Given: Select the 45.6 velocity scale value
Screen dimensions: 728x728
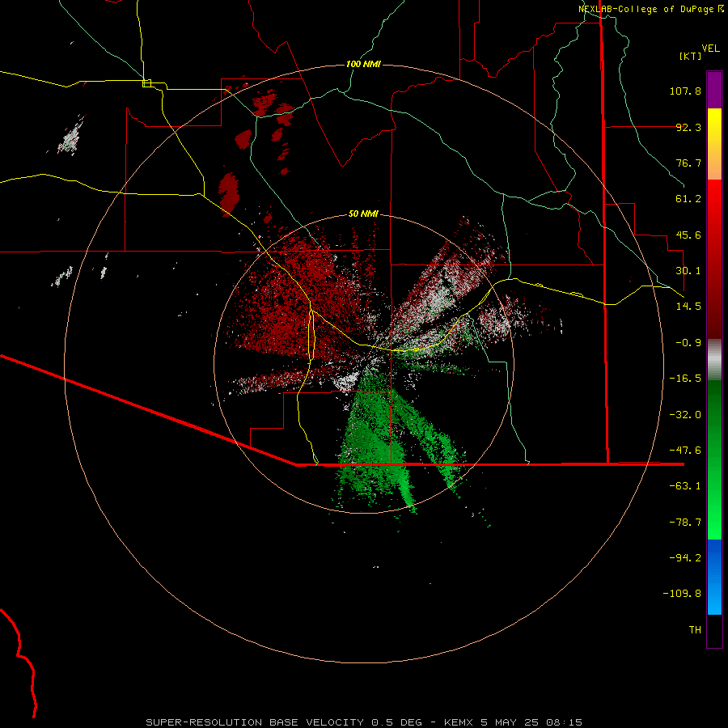Looking at the screenshot, I should [688, 235].
